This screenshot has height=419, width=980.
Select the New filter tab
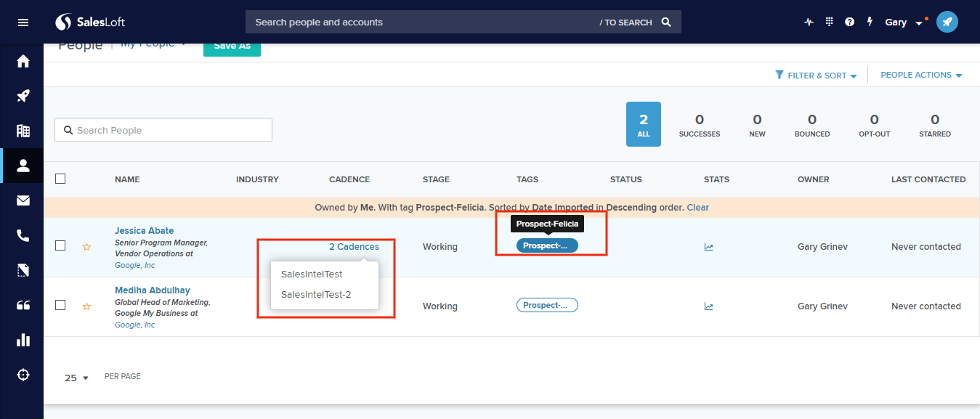[757, 124]
